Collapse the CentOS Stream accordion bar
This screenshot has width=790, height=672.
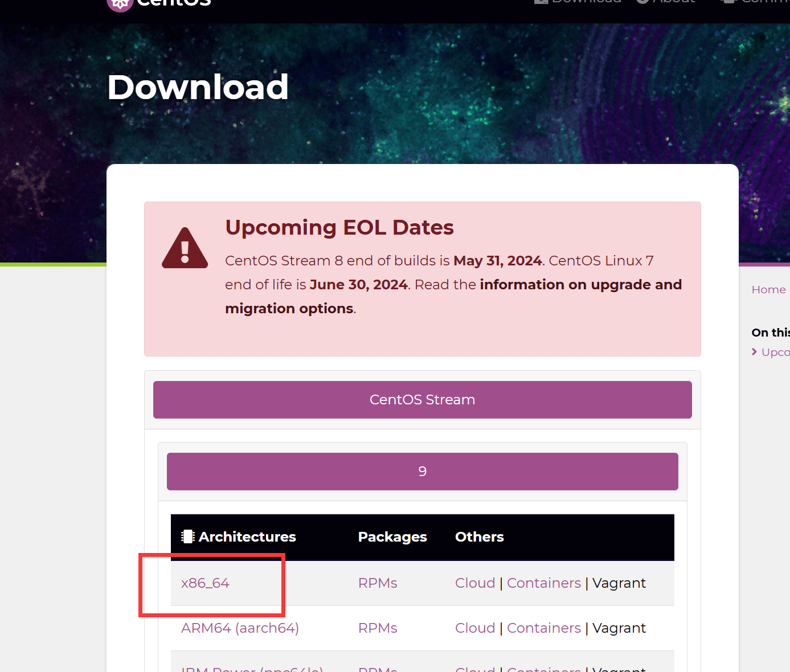(x=422, y=400)
